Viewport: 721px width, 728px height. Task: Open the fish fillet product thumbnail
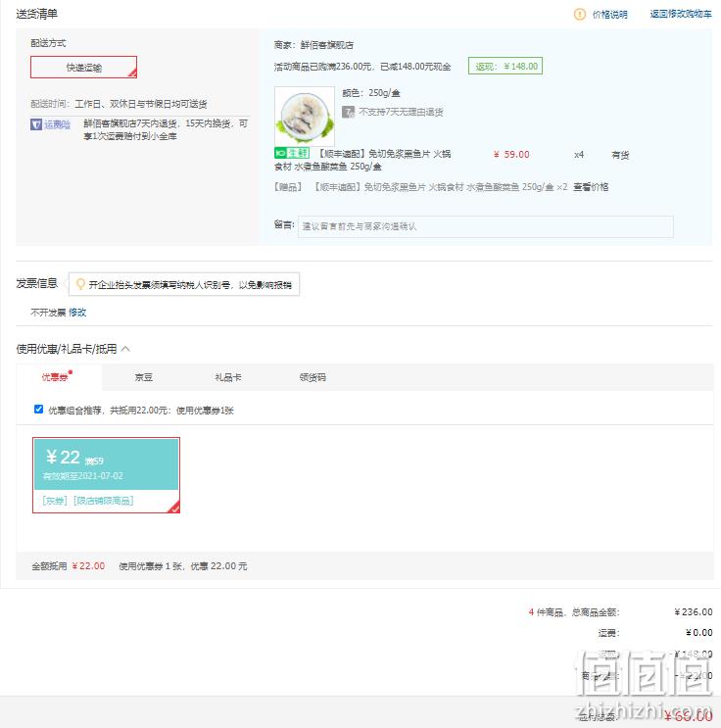coord(305,117)
